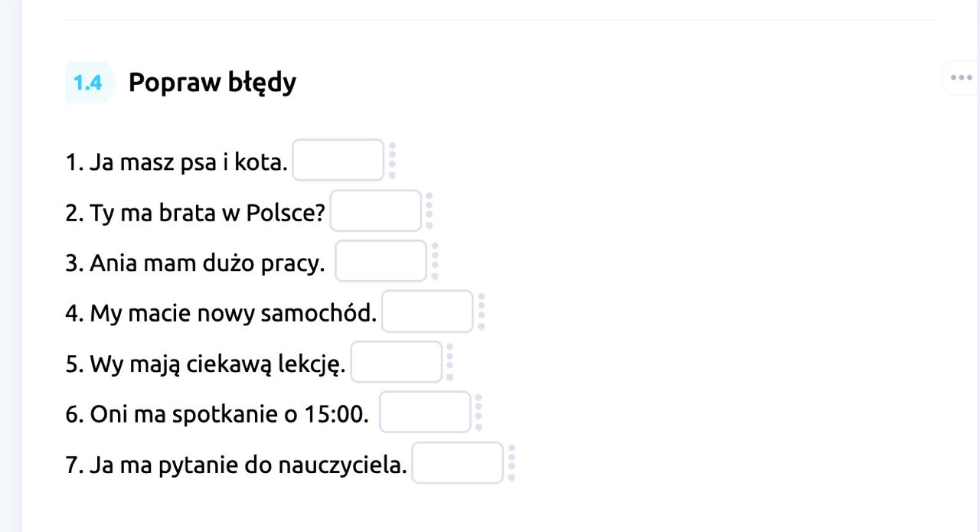Click the dotted handle icon beside the sentence 2 box
The height and width of the screenshot is (532, 980).
click(430, 211)
